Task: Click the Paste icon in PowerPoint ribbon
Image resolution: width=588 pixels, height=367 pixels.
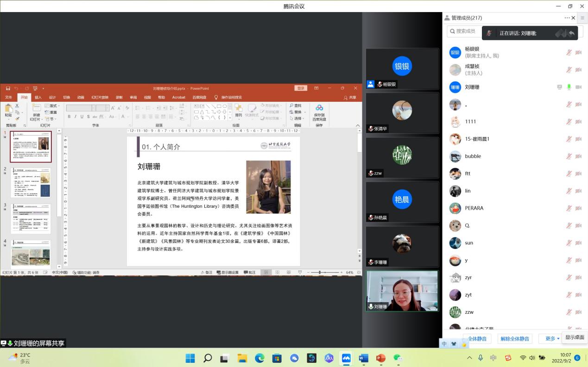Action: tap(8, 109)
